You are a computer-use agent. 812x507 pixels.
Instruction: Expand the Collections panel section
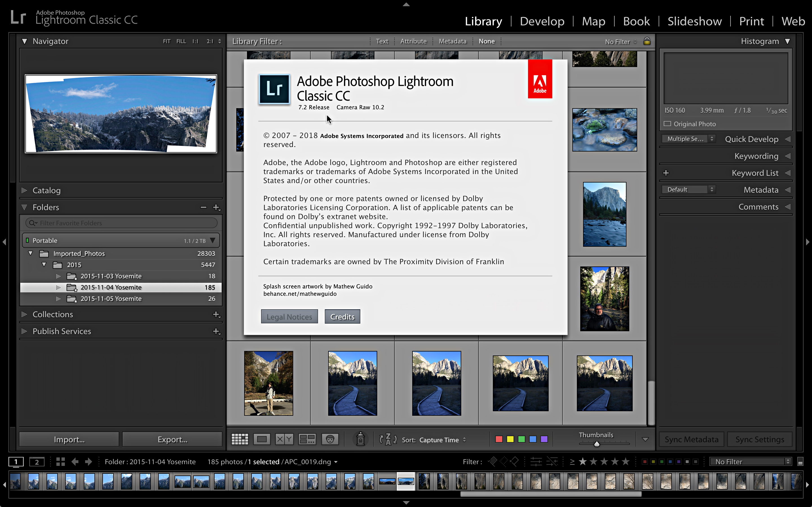[x=24, y=314]
